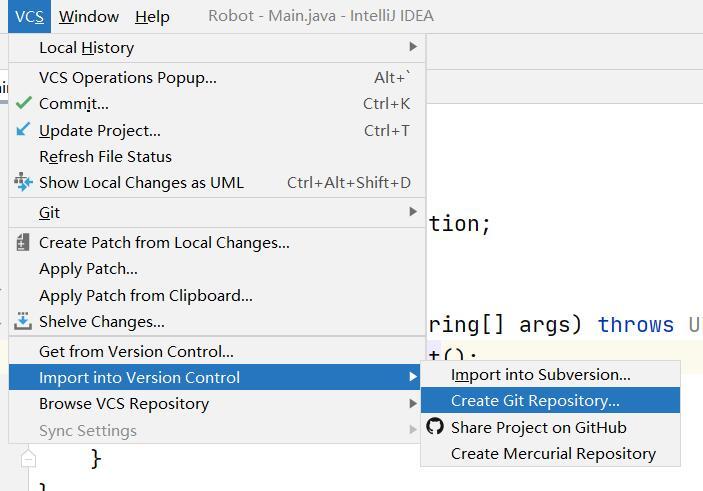Select Get from Version Control...

pos(217,352)
